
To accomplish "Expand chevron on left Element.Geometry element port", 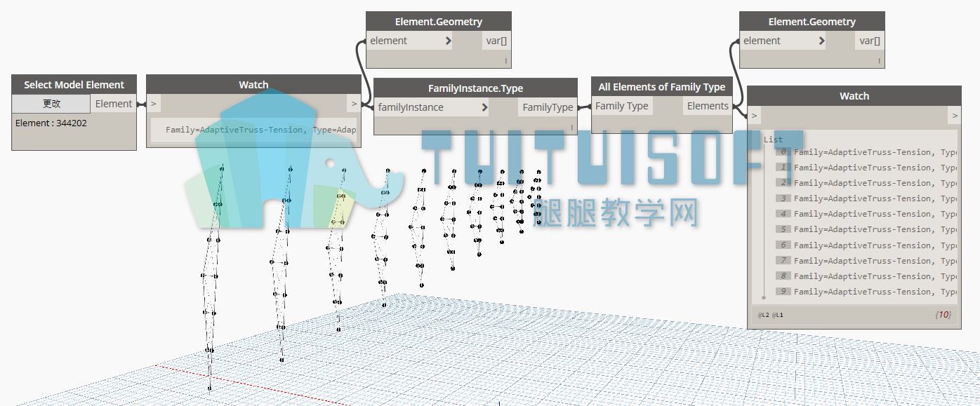I will tap(449, 41).
